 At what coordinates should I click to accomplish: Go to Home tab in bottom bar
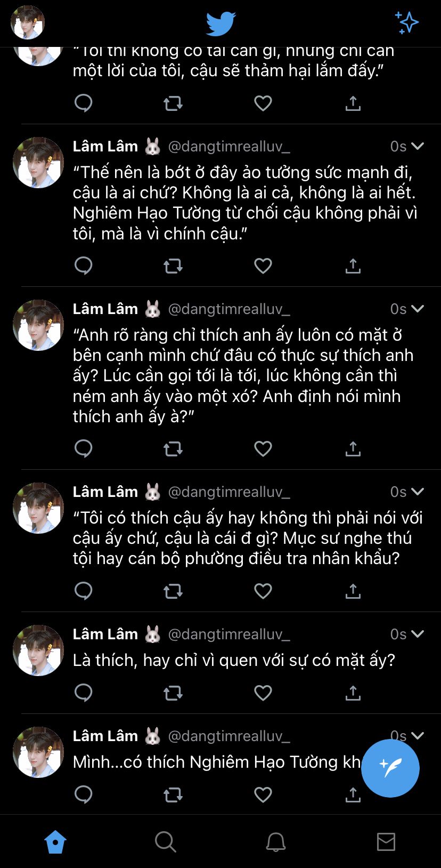coord(55,842)
